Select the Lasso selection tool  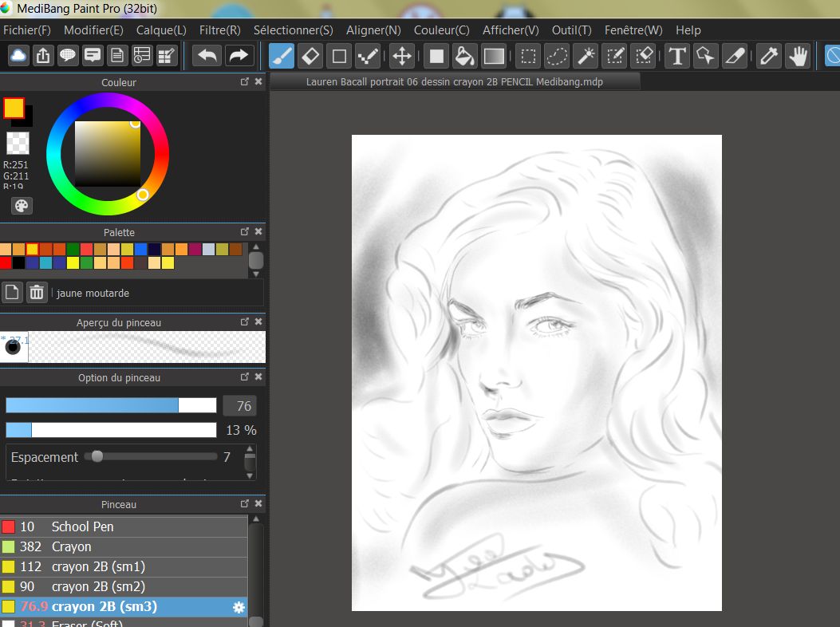click(557, 56)
